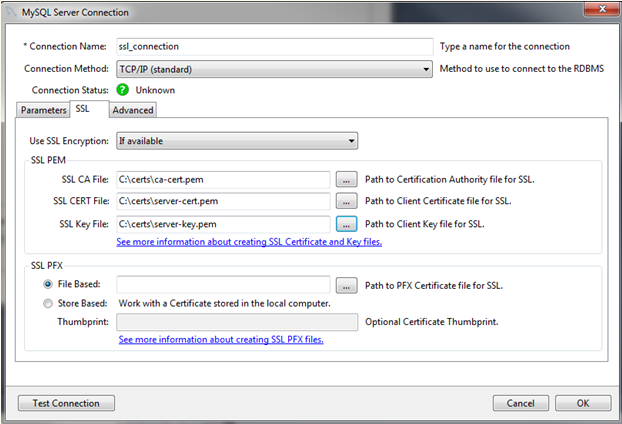Click the SSL Key File path field
Screen dimensions: 622x424
point(223,224)
